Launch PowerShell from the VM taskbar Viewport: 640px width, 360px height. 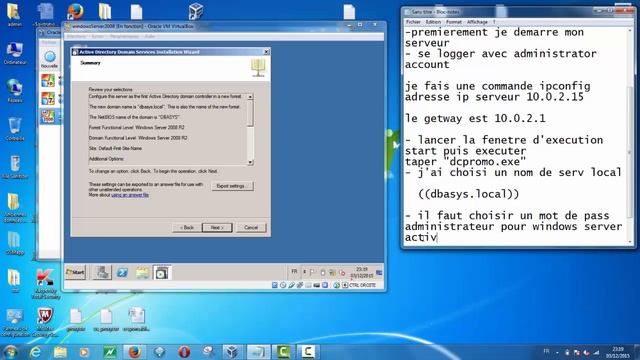pos(122,273)
